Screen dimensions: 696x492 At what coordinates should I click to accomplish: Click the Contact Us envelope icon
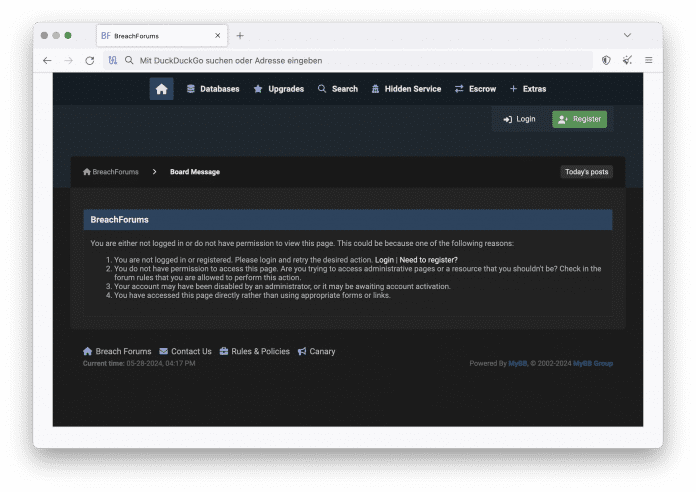tap(163, 351)
